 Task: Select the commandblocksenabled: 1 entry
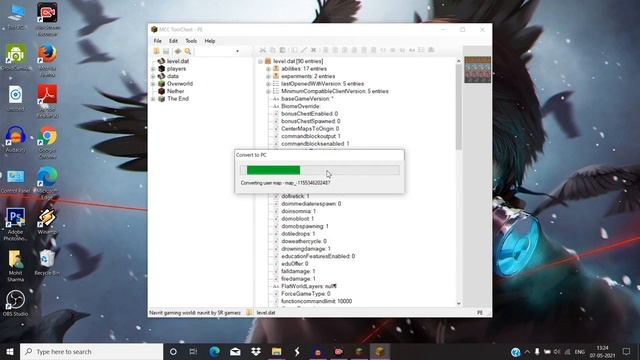[315, 144]
